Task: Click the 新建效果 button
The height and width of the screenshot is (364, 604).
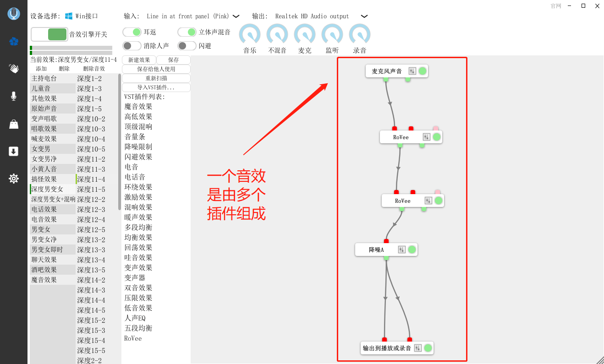Action: (139, 60)
